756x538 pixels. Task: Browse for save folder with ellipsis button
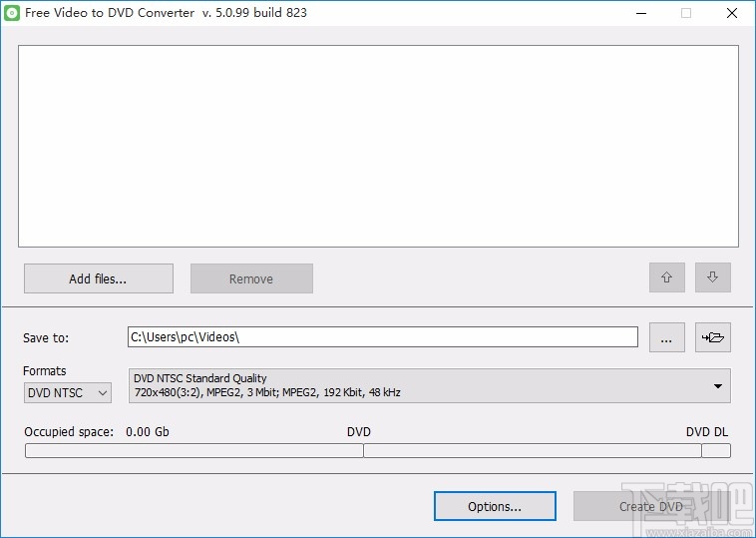click(x=667, y=337)
